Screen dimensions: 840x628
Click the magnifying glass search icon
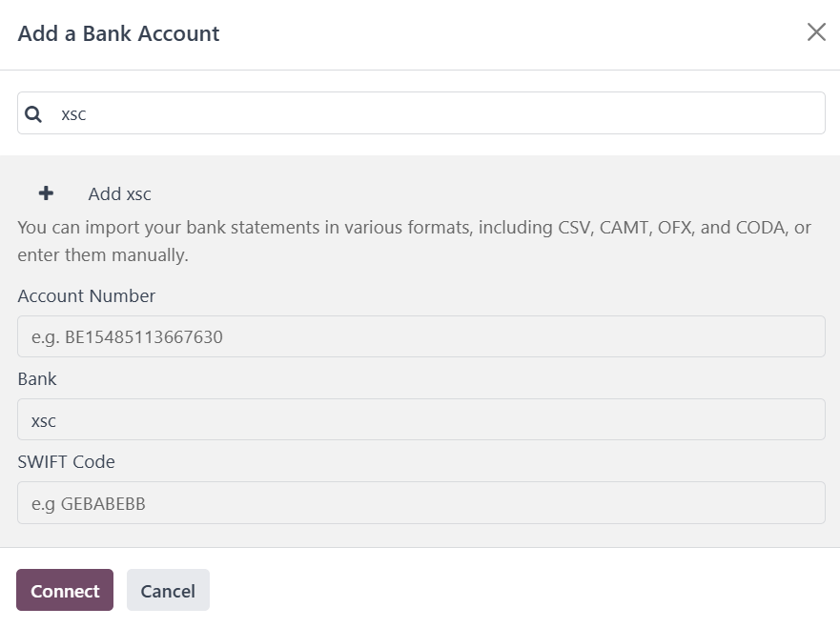[33, 114]
